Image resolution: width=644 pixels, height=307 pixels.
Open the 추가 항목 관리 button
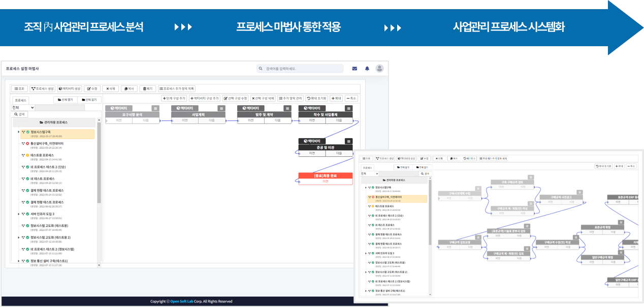click(291, 98)
